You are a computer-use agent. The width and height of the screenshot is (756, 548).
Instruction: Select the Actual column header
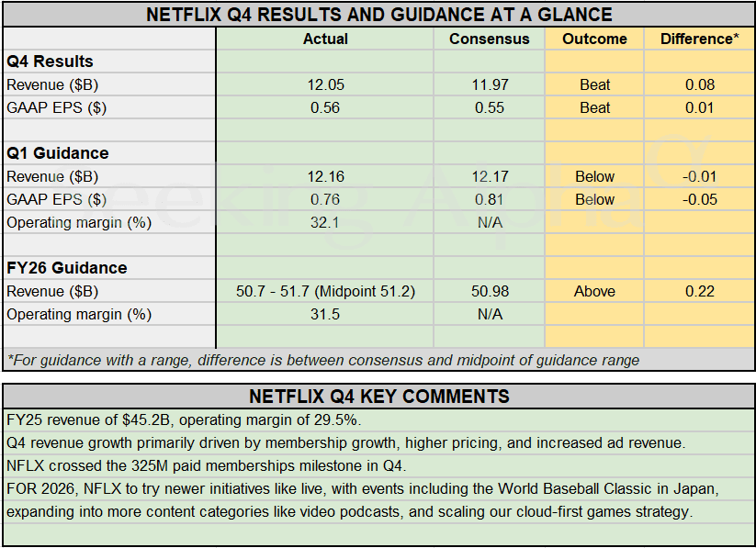coord(325,39)
